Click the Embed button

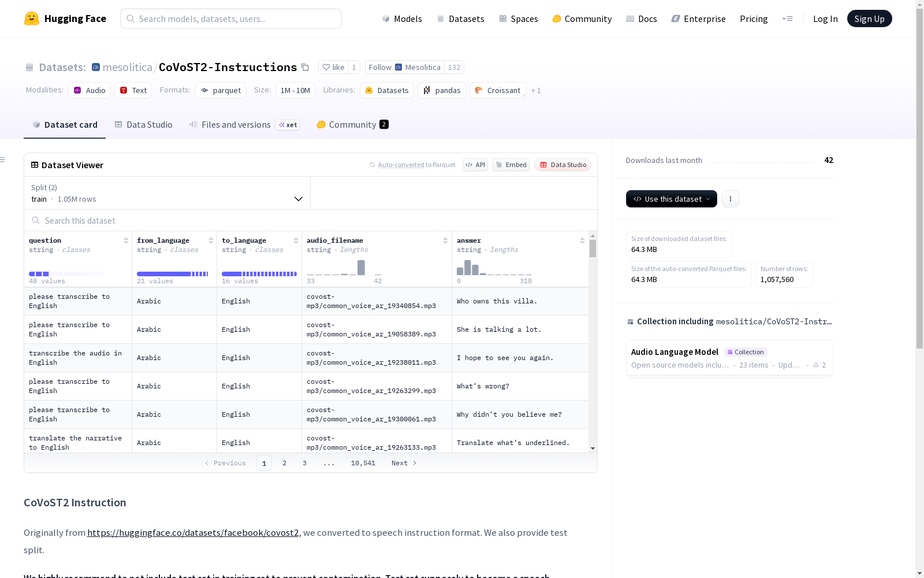point(511,165)
